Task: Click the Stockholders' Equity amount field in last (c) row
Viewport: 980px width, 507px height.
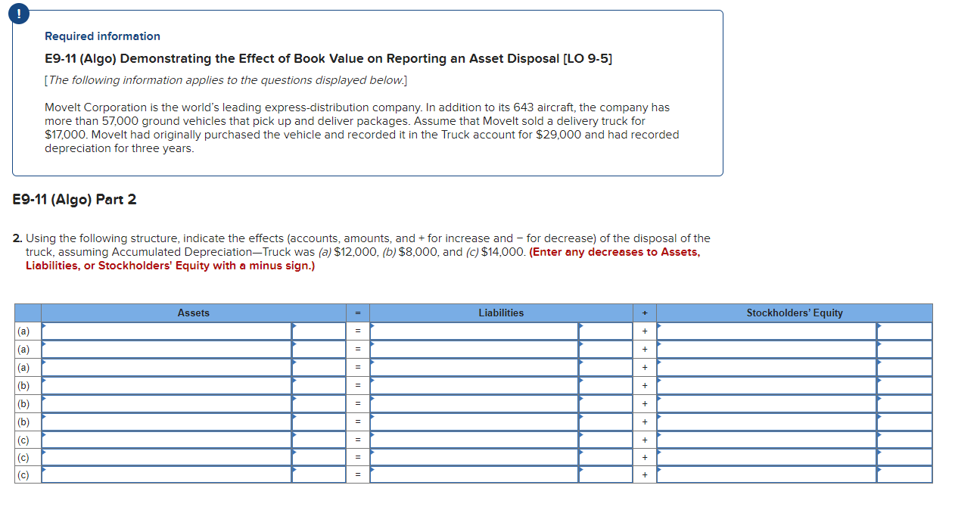Action: [x=904, y=475]
